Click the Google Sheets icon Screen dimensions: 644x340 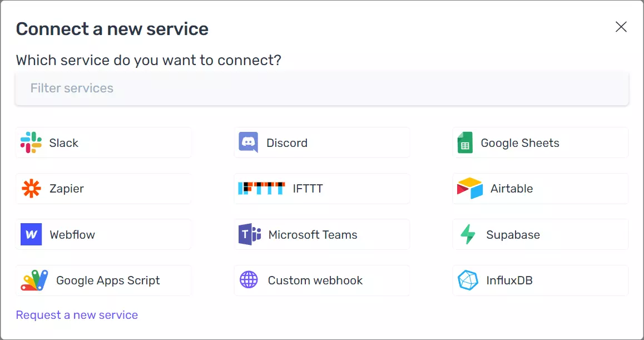click(465, 143)
